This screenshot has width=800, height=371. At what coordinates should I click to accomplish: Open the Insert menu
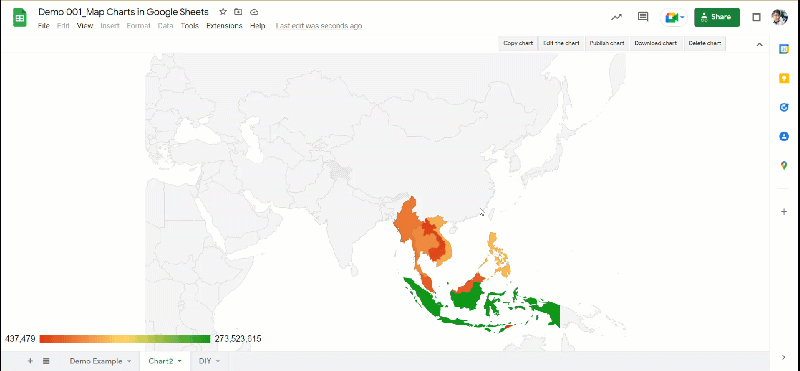[110, 26]
